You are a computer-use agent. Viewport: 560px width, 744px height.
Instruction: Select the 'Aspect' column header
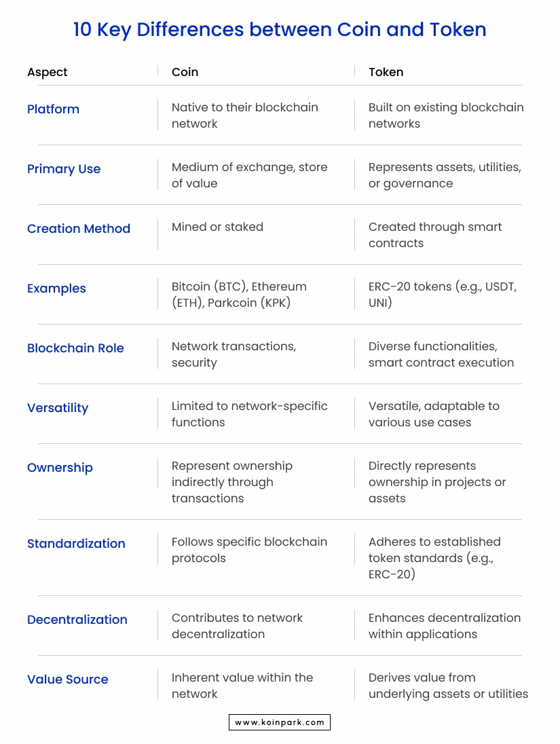[48, 72]
